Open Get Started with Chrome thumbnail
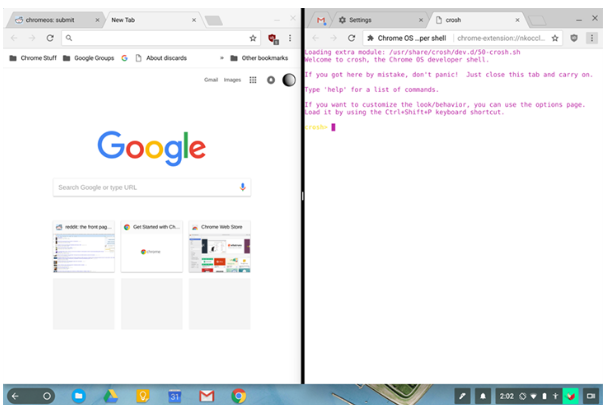This screenshot has height=405, width=604. click(152, 247)
